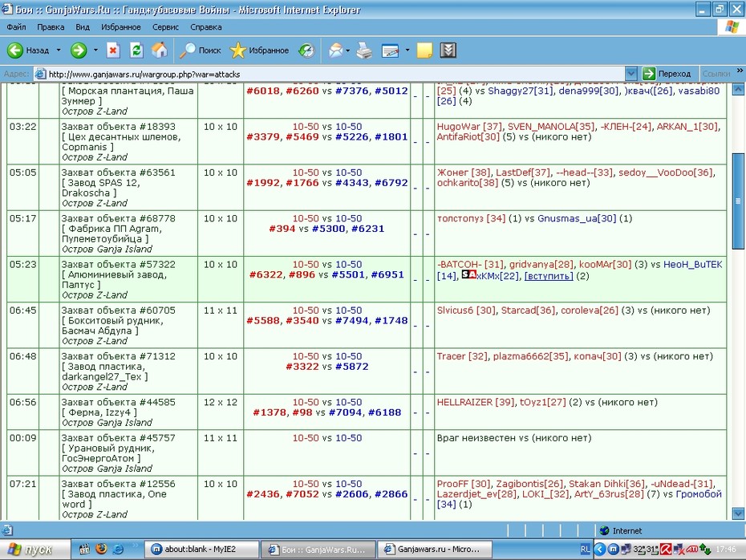Image resolution: width=746 pixels, height=560 pixels.
Task: Click the [вступить] join link
Action: (x=549, y=277)
